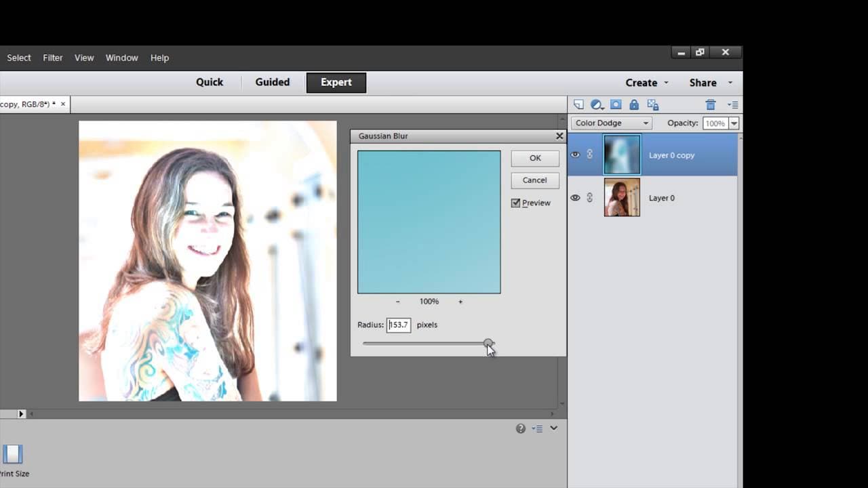
Task: Click the Layer 0 copy name
Action: [671, 155]
